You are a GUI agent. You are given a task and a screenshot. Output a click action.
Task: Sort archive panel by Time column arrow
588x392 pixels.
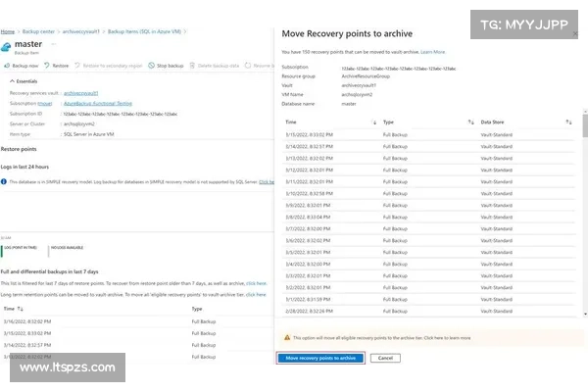[374, 122]
